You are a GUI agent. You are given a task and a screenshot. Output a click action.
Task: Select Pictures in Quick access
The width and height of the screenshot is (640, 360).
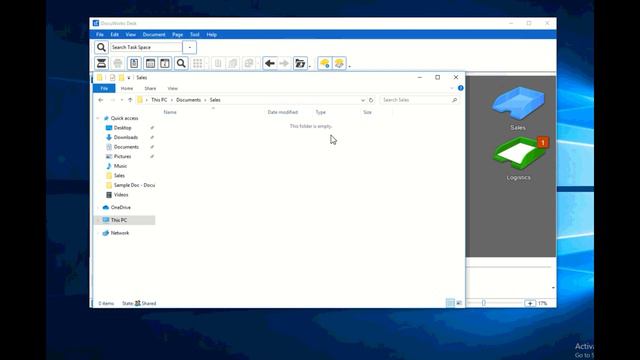[x=122, y=157]
